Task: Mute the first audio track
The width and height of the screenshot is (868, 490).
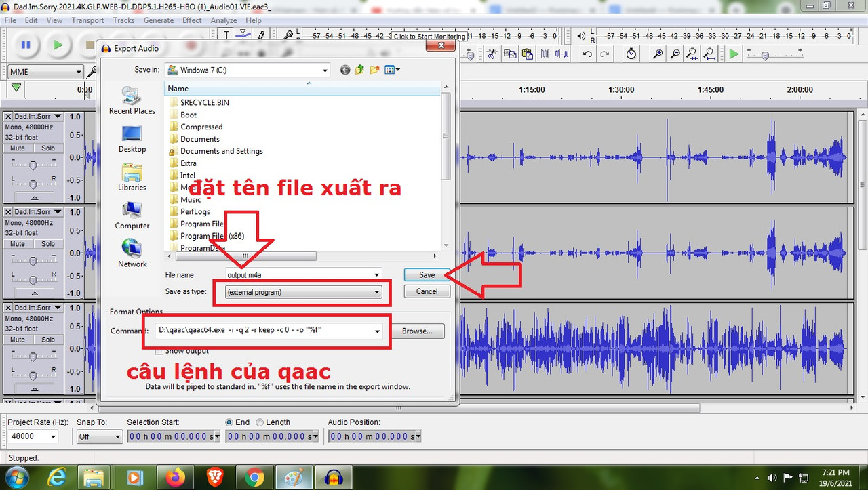Action: 18,148
